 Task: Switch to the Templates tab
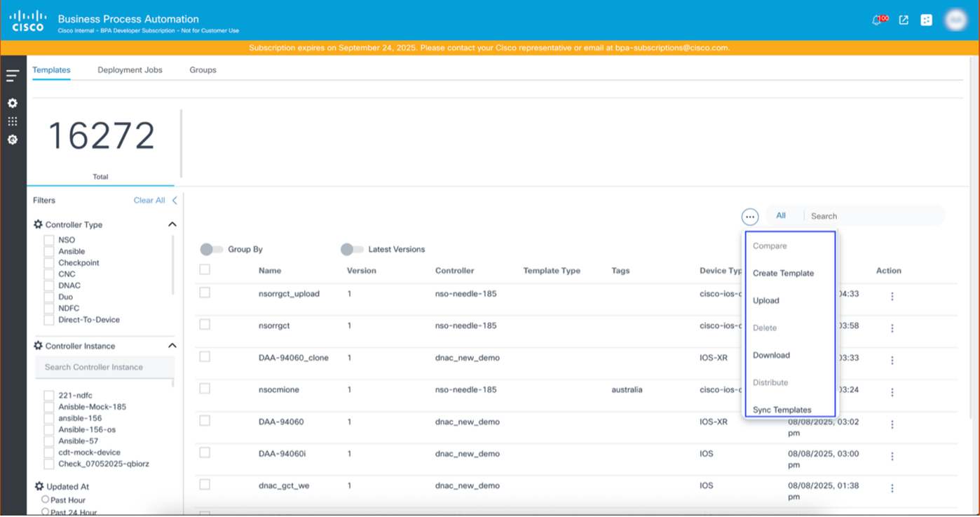(x=51, y=70)
